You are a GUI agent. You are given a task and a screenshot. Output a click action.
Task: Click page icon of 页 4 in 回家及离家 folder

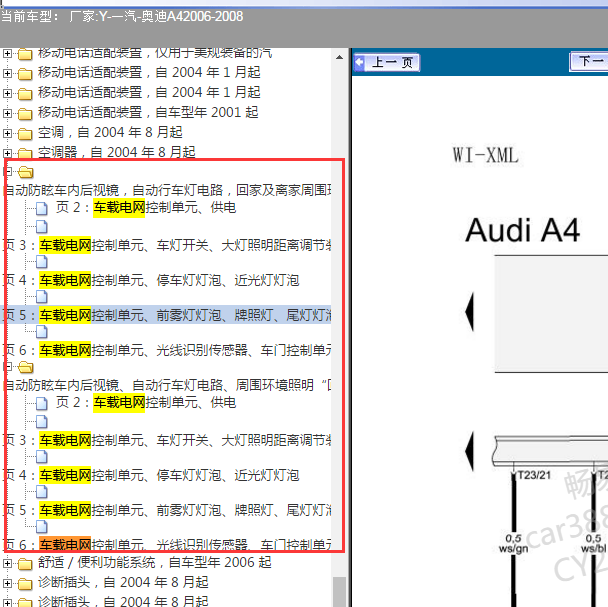42,261
